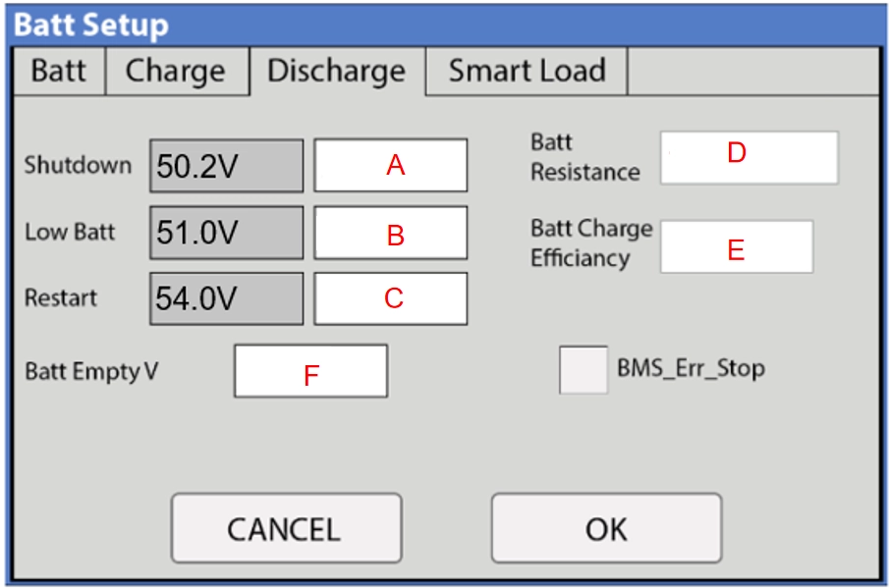Confirm settings with the OK button
This screenshot has width=889, height=588.
tap(607, 528)
